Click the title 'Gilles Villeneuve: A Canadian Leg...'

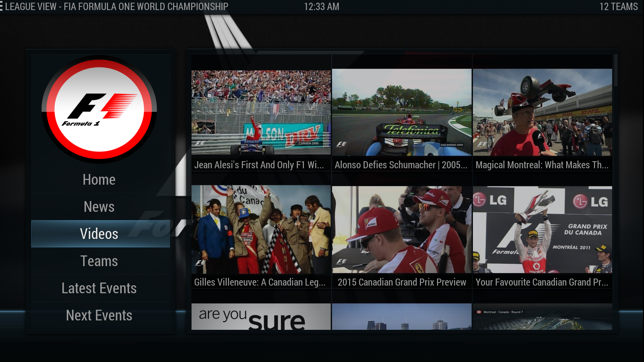point(260,282)
